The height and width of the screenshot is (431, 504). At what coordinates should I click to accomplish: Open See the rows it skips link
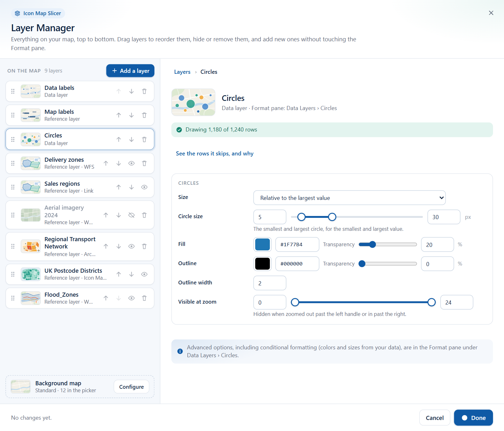pos(215,154)
